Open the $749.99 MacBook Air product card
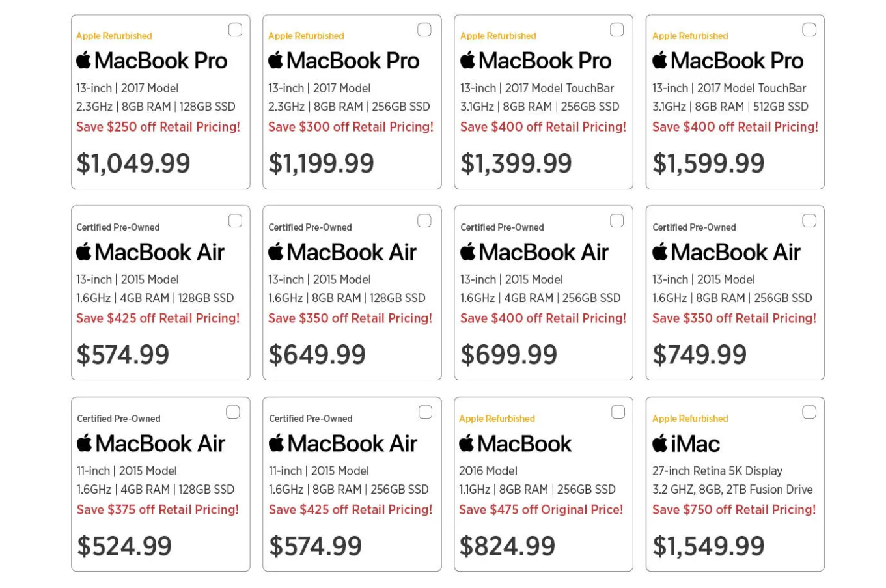The width and height of the screenshot is (886, 588). tap(734, 292)
